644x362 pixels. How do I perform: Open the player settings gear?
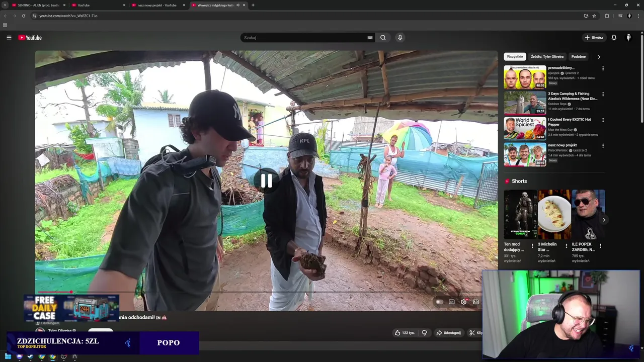click(x=463, y=302)
